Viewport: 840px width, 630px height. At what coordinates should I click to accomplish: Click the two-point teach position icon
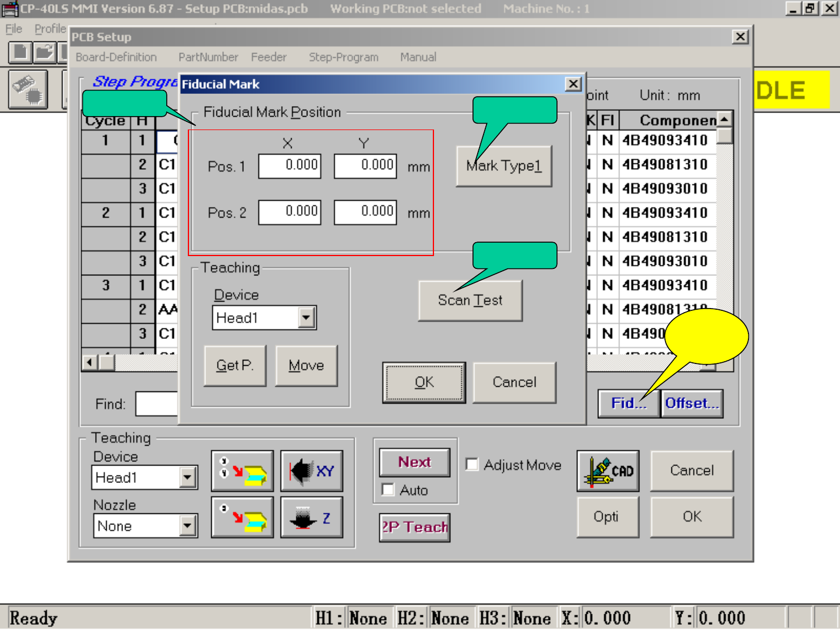[x=242, y=471]
